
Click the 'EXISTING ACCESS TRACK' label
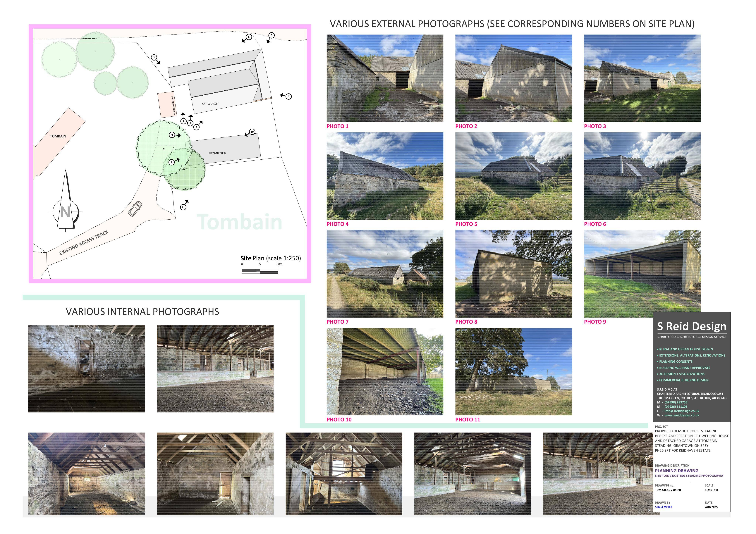pyautogui.click(x=84, y=243)
